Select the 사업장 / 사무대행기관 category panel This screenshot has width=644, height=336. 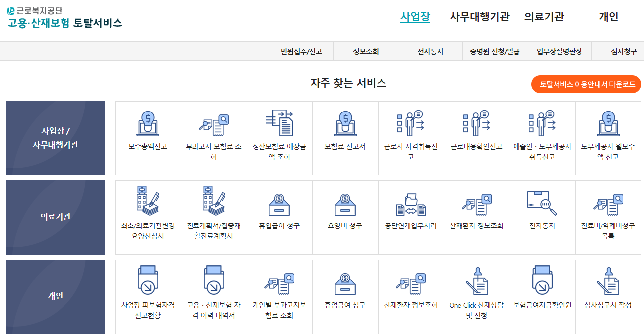56,138
